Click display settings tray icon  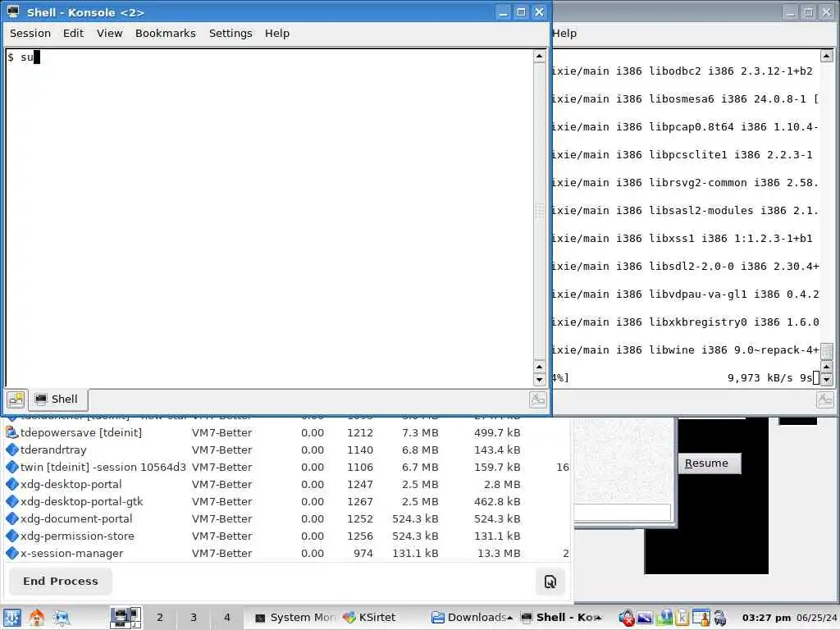point(645,619)
